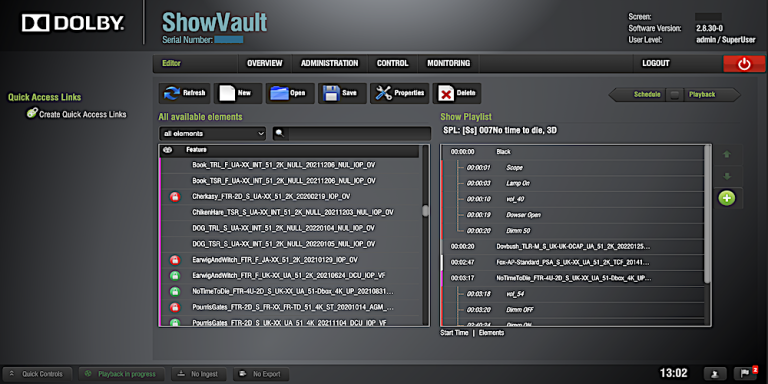Click the red power button
The height and width of the screenshot is (384, 768).
click(744, 64)
